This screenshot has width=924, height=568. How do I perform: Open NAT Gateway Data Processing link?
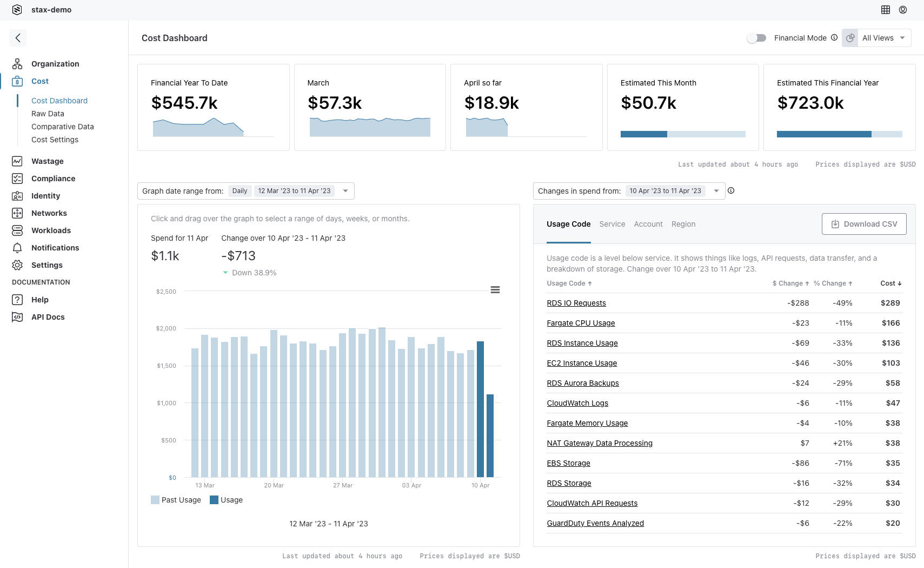600,443
